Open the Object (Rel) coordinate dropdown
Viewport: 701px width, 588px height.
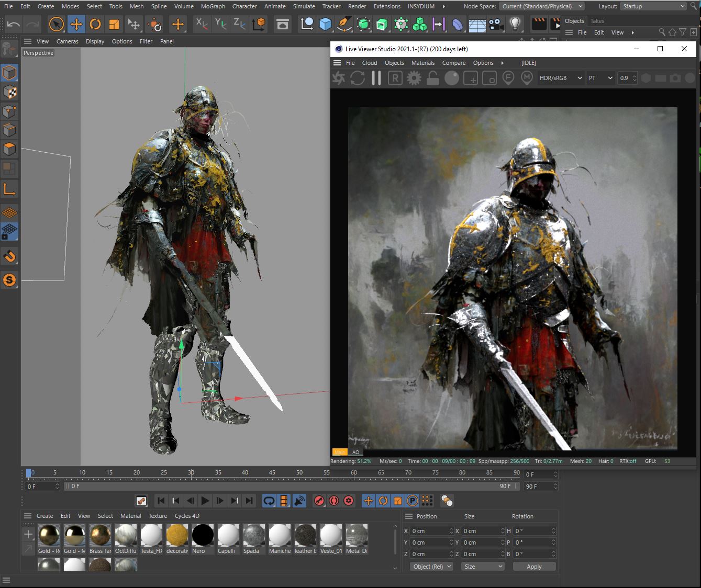coord(432,567)
